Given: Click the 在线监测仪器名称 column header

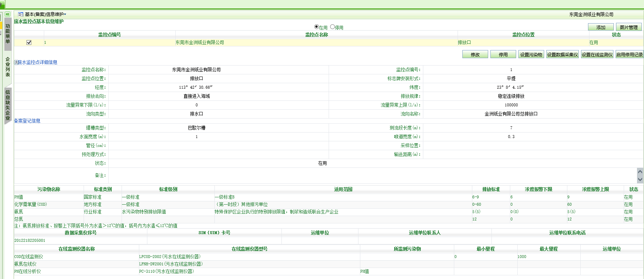Looking at the screenshot, I should pyautogui.click(x=77, y=249).
